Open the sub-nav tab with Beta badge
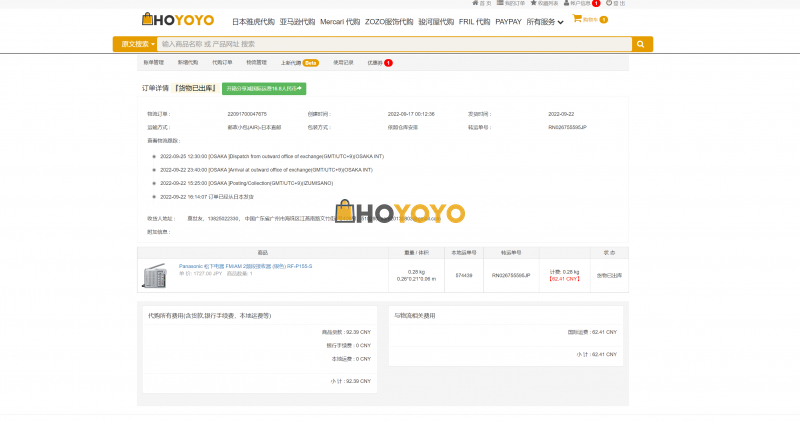This screenshot has height=422, width=800. pos(299,63)
